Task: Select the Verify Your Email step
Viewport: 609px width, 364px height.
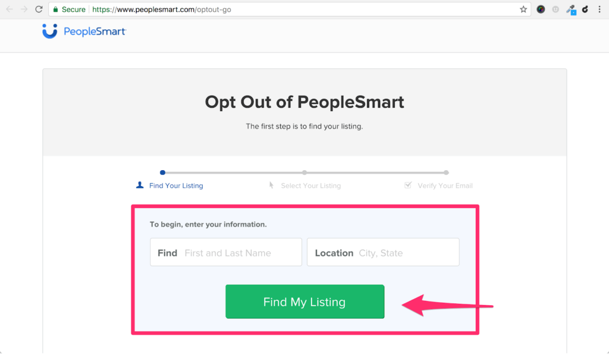Action: [445, 186]
